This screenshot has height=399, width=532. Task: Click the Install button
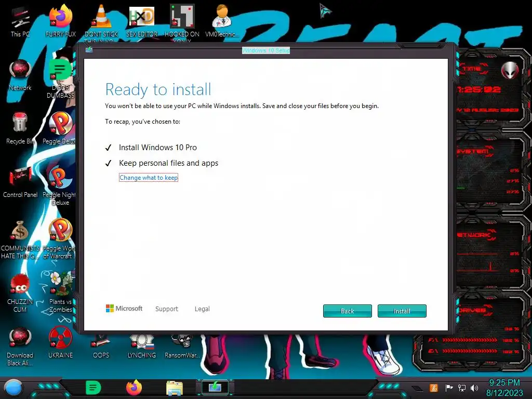tap(402, 311)
